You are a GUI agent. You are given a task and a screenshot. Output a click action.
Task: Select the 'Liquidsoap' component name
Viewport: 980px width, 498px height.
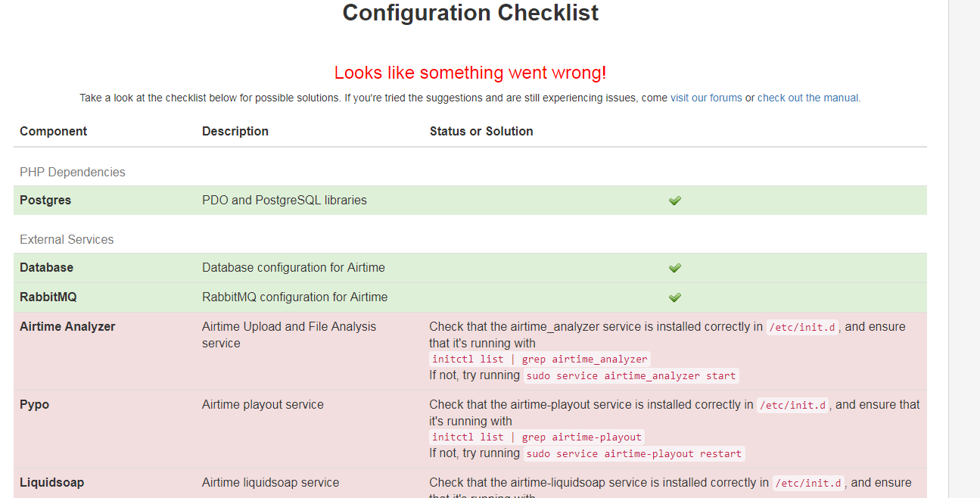pyautogui.click(x=51, y=483)
